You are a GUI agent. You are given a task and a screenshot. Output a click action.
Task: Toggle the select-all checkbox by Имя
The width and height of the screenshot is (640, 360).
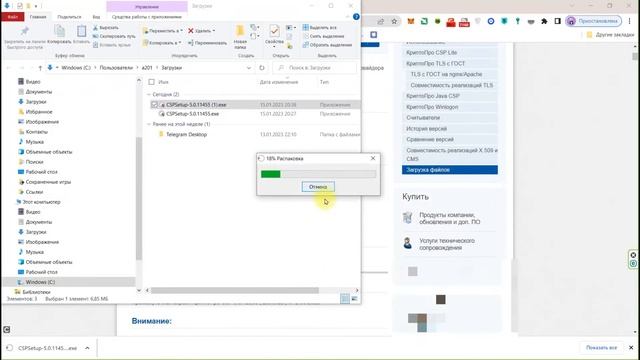click(x=151, y=82)
